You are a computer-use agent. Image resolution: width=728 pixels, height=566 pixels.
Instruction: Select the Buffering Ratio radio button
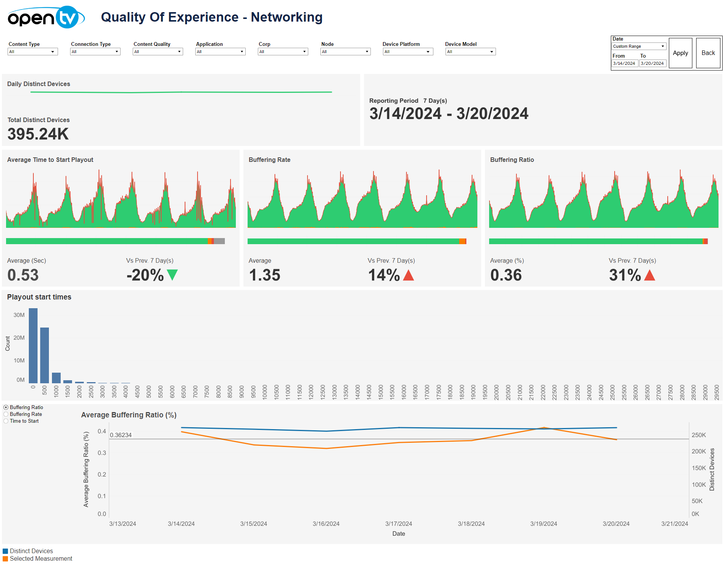(x=6, y=408)
